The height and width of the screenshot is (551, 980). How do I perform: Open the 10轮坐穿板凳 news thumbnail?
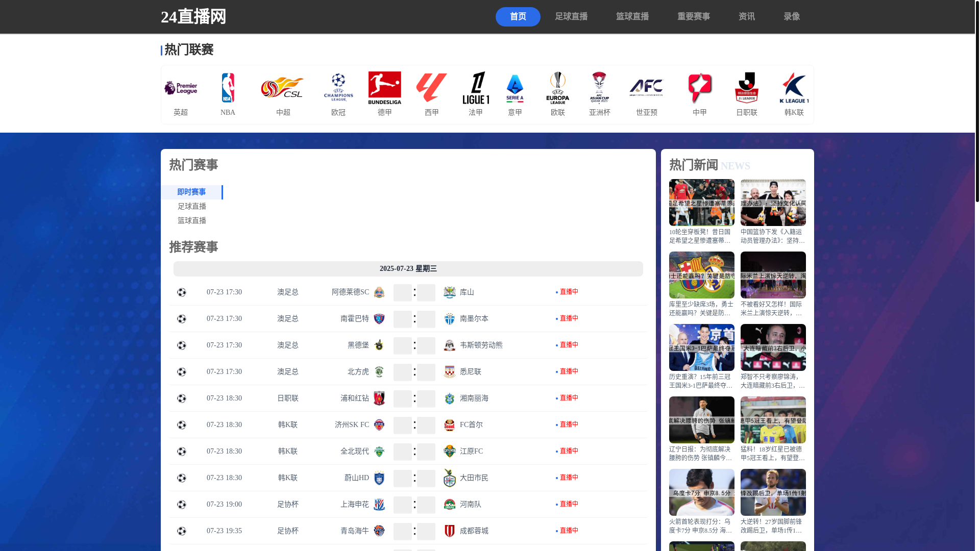pyautogui.click(x=702, y=203)
